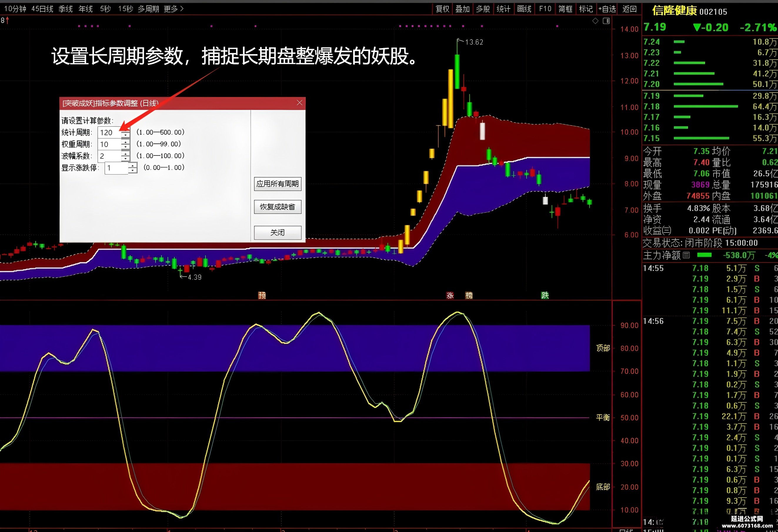Viewport: 778px width, 532px height.
Task: Click the diamond icon above the chart
Action: pos(595,21)
